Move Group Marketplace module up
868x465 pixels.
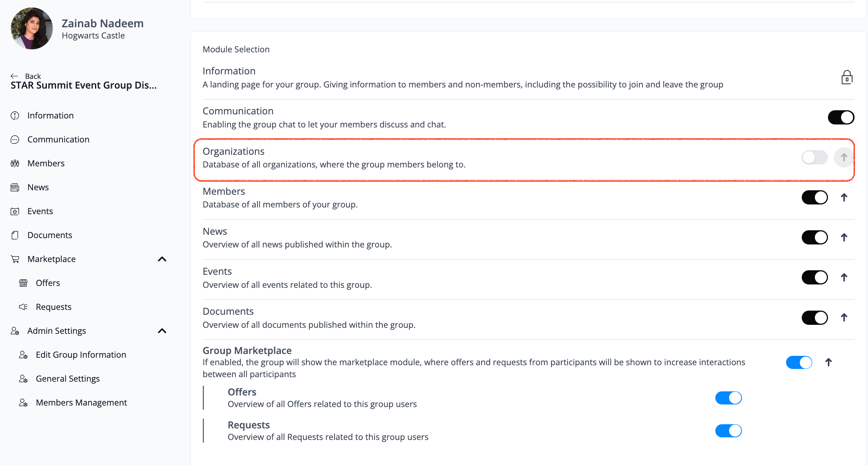[828, 362]
